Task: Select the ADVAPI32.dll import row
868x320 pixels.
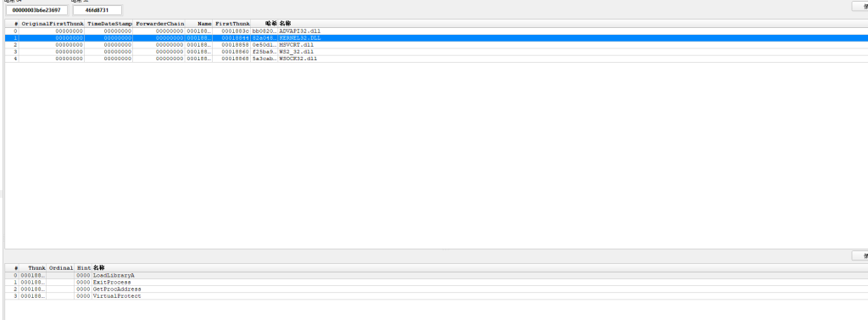Action: [437, 31]
